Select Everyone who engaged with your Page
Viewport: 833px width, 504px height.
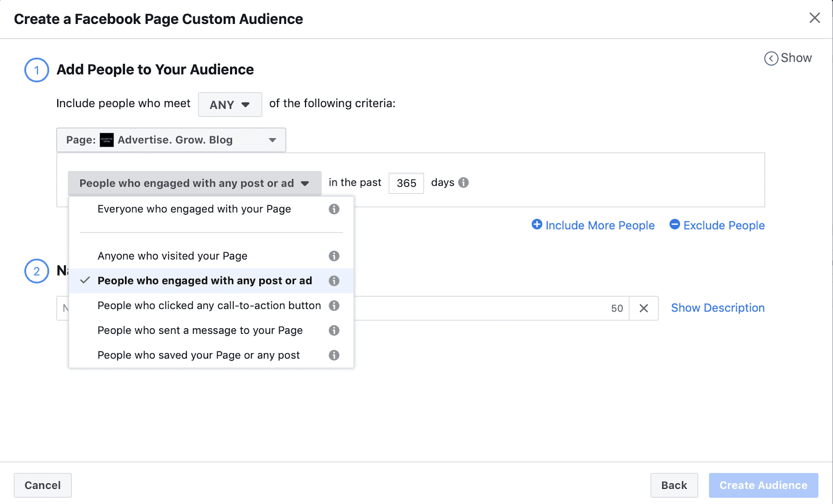211,209
